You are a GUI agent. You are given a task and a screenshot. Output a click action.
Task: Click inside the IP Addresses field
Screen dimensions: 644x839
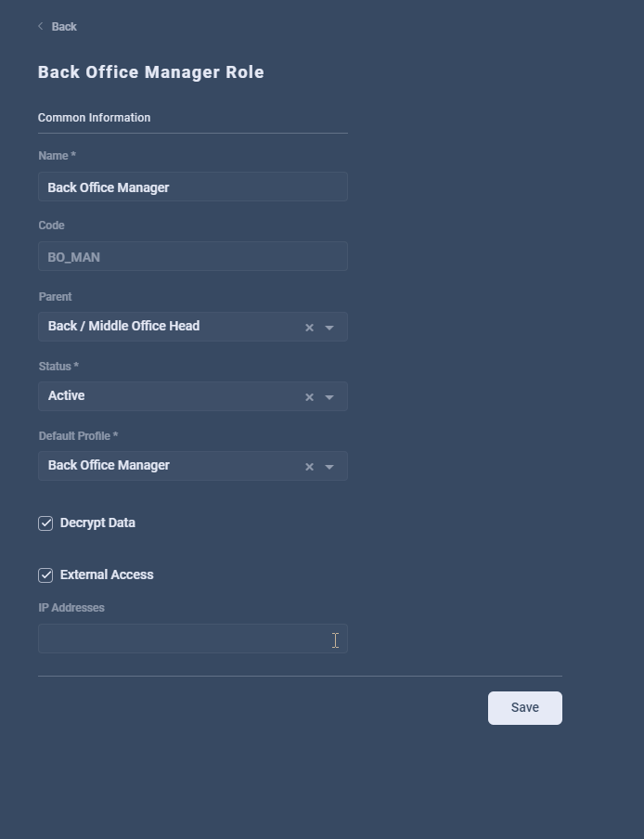tap(193, 639)
